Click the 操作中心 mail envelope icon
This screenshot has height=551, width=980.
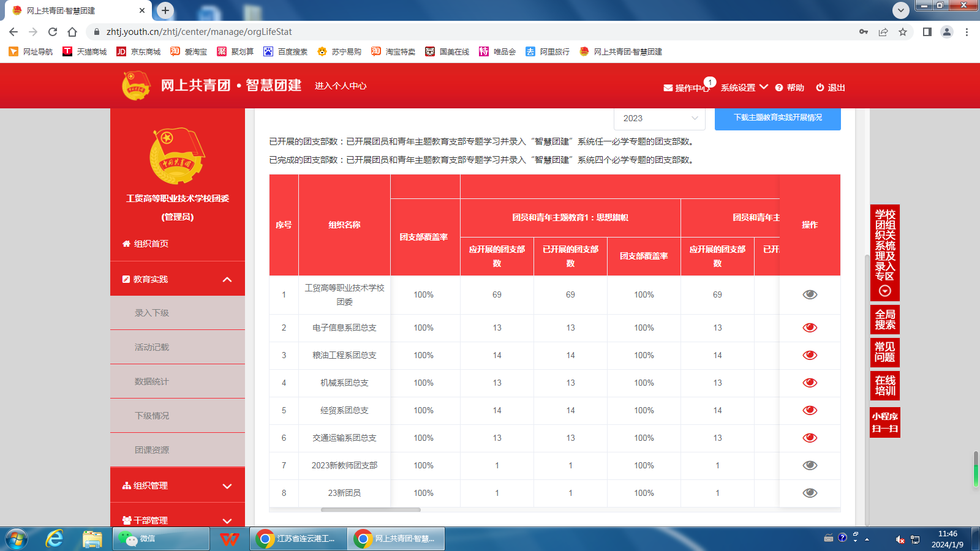pyautogui.click(x=668, y=88)
